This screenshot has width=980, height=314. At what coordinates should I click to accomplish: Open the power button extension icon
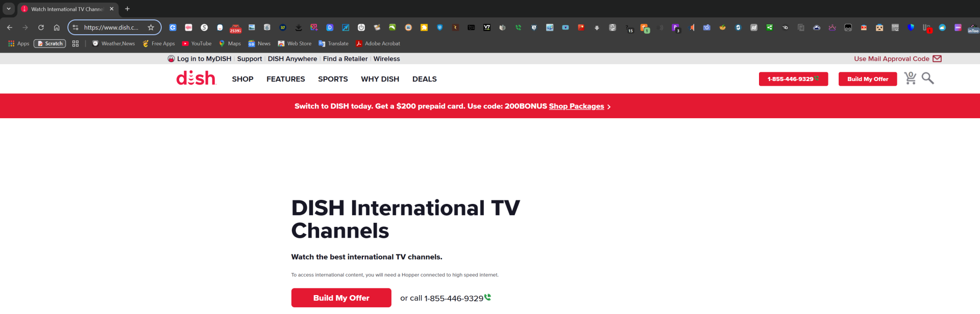[361, 28]
